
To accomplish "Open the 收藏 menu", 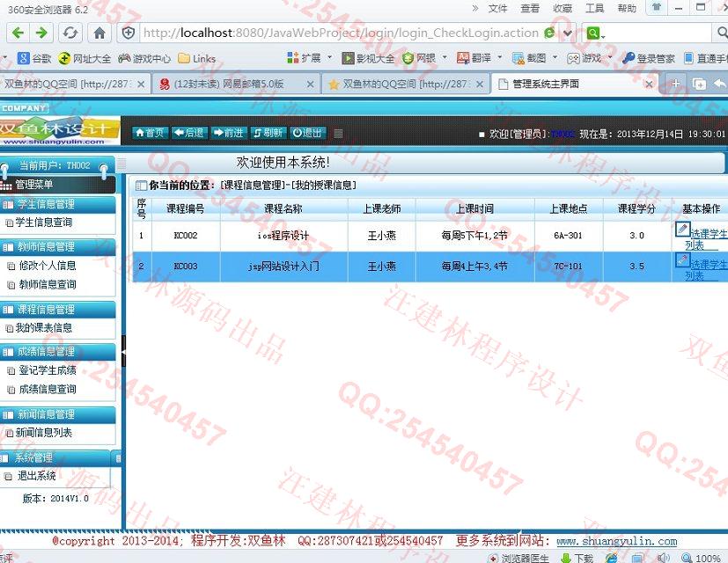I will click(563, 8).
